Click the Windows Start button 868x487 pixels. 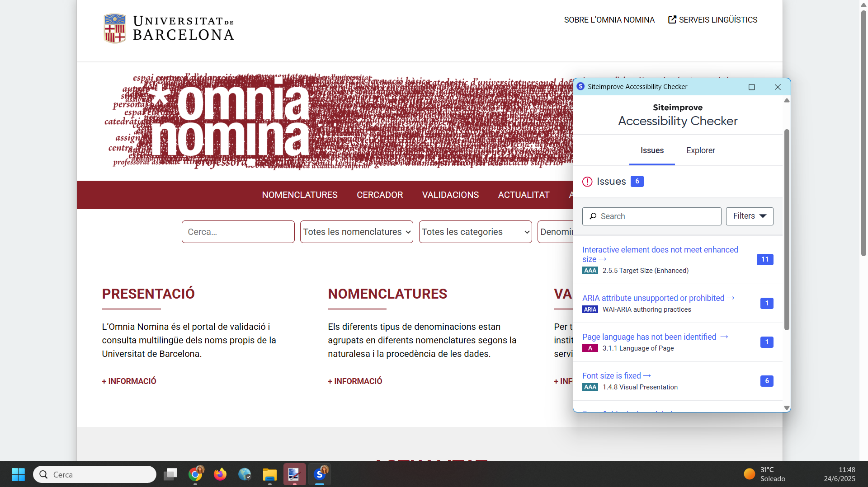(x=18, y=474)
